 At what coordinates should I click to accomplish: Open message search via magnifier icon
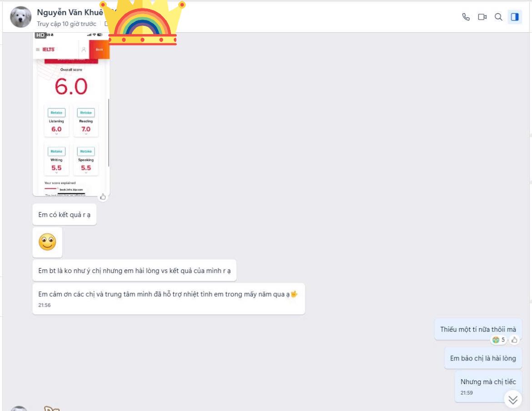(x=498, y=17)
